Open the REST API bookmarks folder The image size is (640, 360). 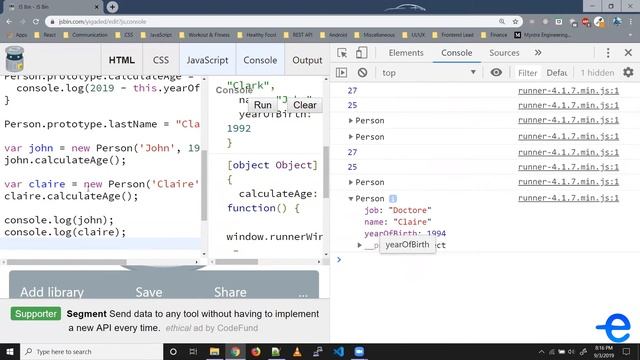(298, 35)
